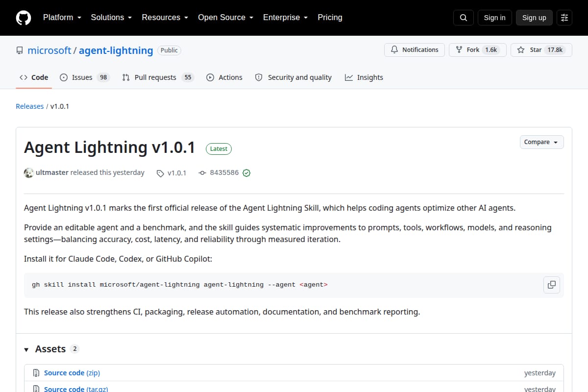Click the Assets count badge 2
This screenshot has width=588, height=392.
[x=74, y=349]
